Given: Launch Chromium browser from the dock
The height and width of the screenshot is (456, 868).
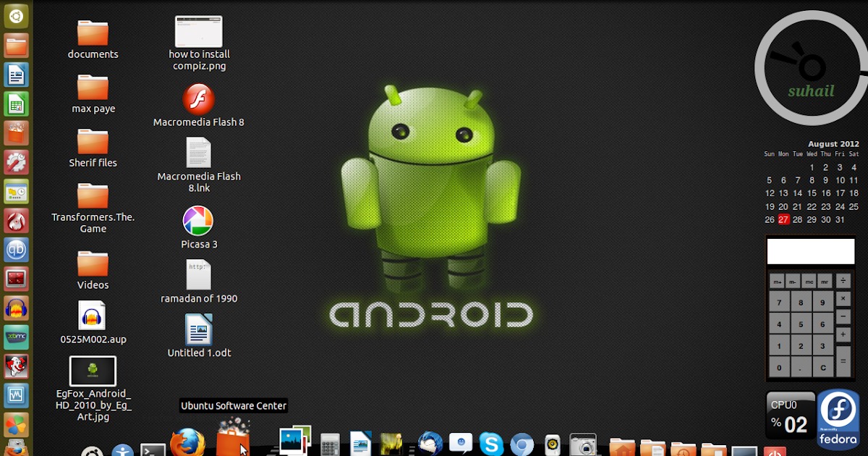Looking at the screenshot, I should [x=522, y=444].
